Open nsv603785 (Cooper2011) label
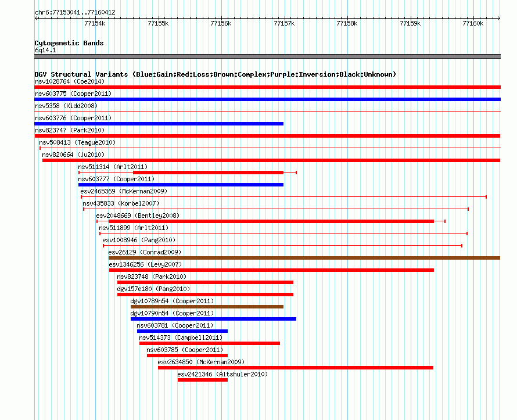517x420 pixels. (185, 350)
